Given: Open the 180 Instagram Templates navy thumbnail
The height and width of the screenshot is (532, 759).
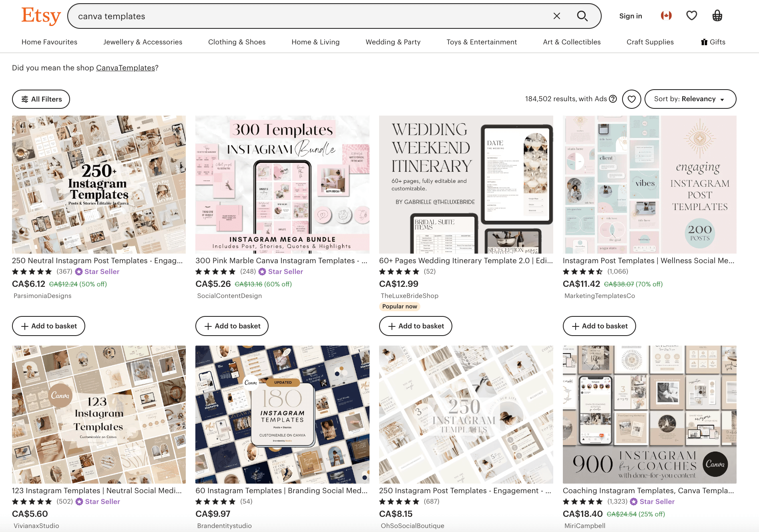Looking at the screenshot, I should tap(282, 414).
